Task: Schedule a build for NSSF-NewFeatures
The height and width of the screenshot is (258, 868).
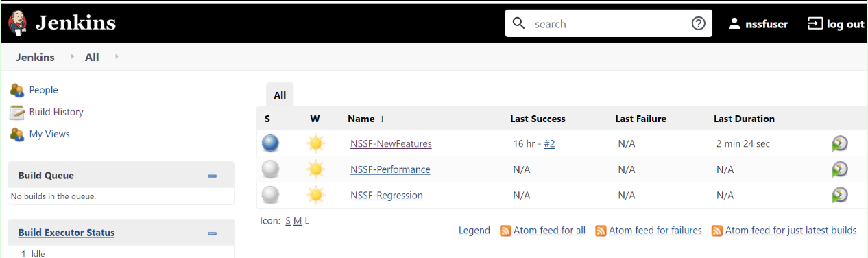Action: click(840, 143)
